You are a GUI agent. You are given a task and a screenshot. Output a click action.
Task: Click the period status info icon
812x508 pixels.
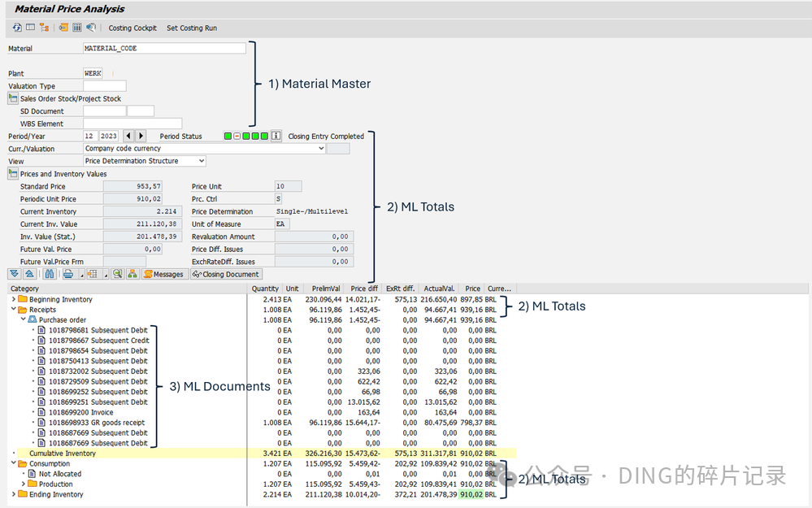click(276, 136)
